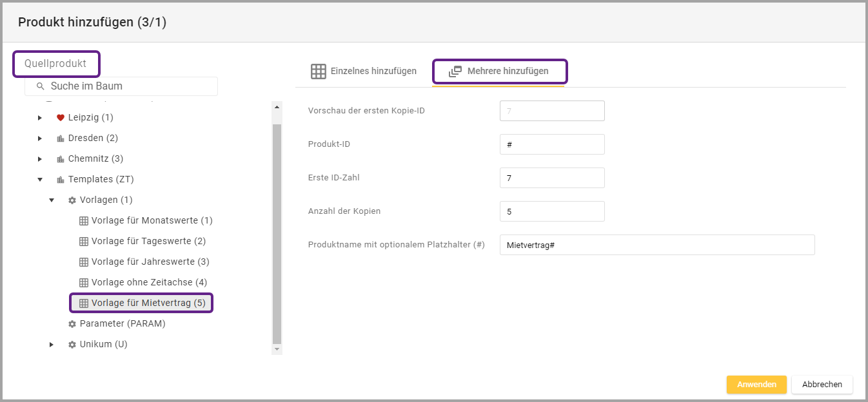Click the gear icon beside Parameter (PARAM)
Viewport: 868px width, 402px height.
click(72, 324)
